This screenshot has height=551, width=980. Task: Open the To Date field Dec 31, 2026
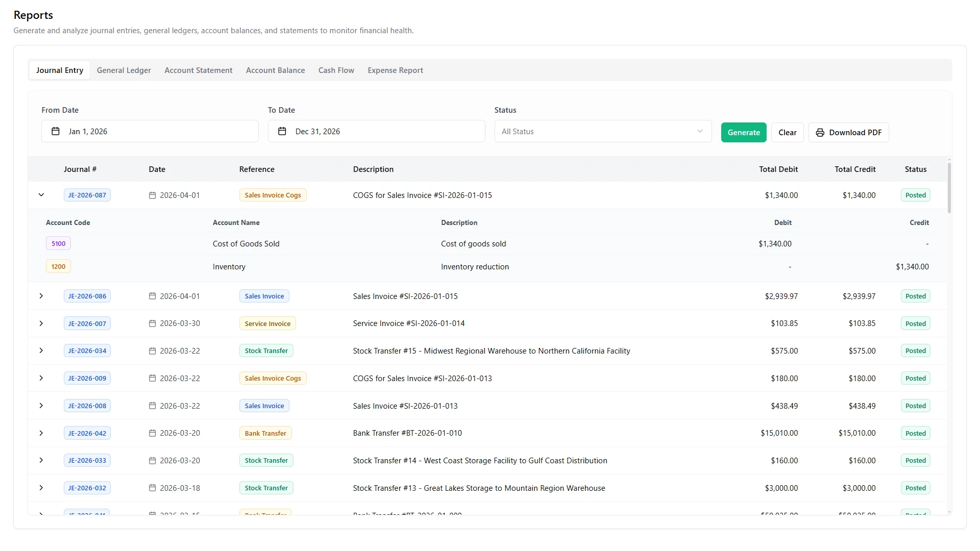[376, 131]
